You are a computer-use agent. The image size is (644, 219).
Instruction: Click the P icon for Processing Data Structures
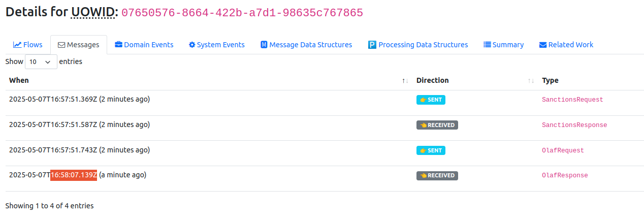[372, 45]
